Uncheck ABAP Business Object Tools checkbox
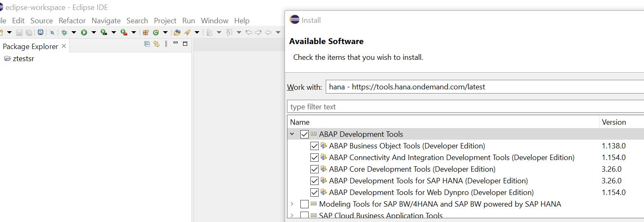This screenshot has height=222, width=644. tap(315, 146)
